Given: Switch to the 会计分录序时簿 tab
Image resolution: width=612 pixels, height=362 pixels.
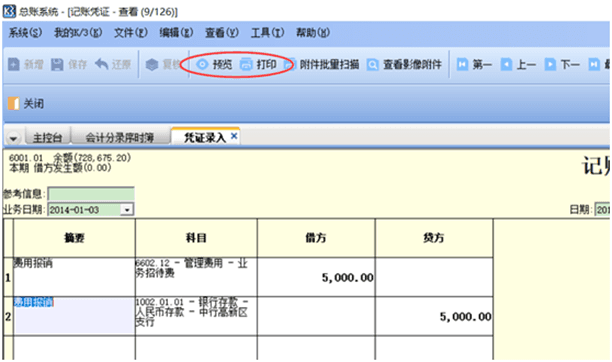Looking at the screenshot, I should (x=119, y=137).
